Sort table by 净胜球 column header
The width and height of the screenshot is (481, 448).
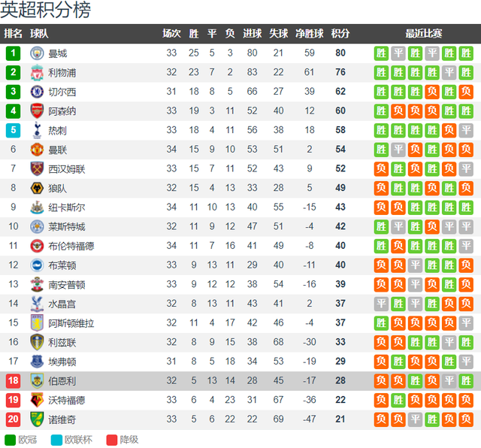[309, 33]
